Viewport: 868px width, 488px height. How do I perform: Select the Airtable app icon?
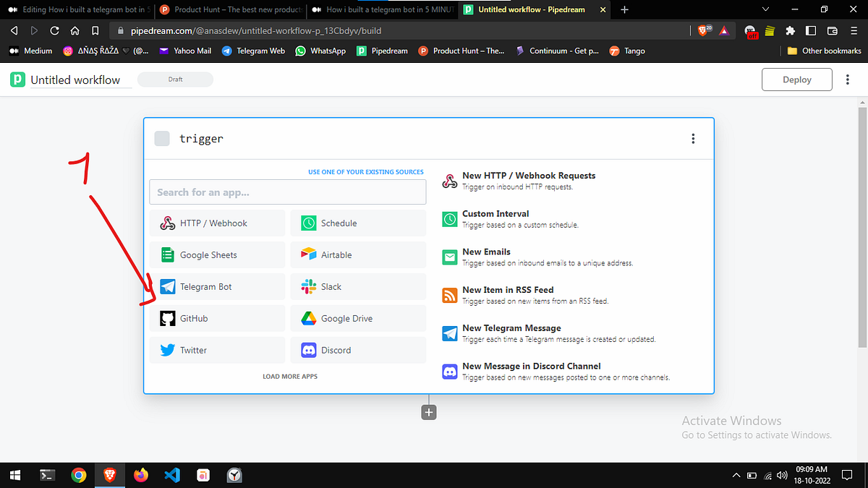pyautogui.click(x=309, y=254)
